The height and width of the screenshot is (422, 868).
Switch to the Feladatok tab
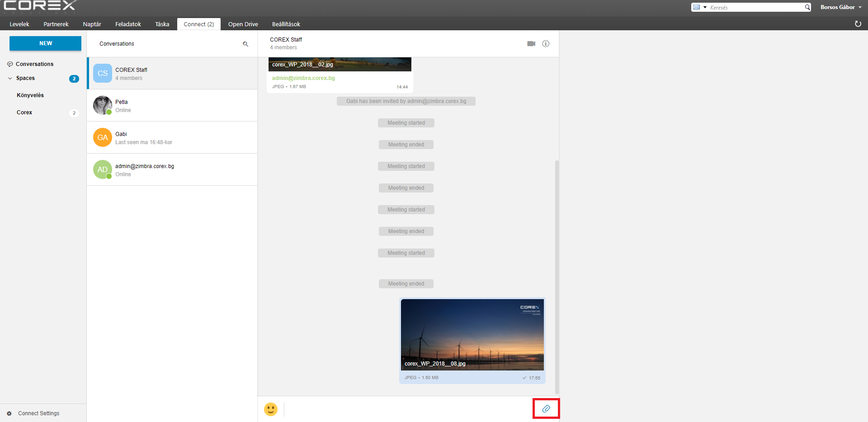pyautogui.click(x=128, y=24)
